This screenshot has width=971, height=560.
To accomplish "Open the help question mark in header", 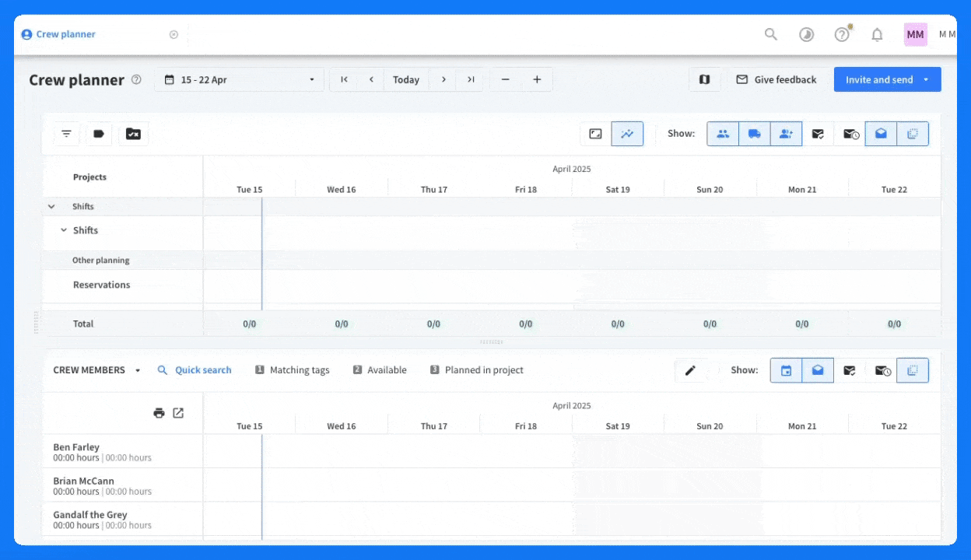I will coord(842,34).
